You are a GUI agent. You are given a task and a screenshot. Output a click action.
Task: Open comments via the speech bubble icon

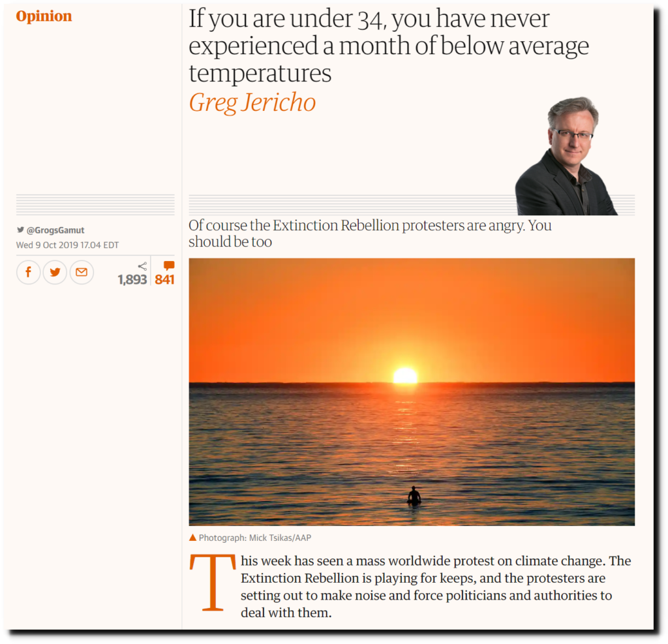tap(169, 266)
